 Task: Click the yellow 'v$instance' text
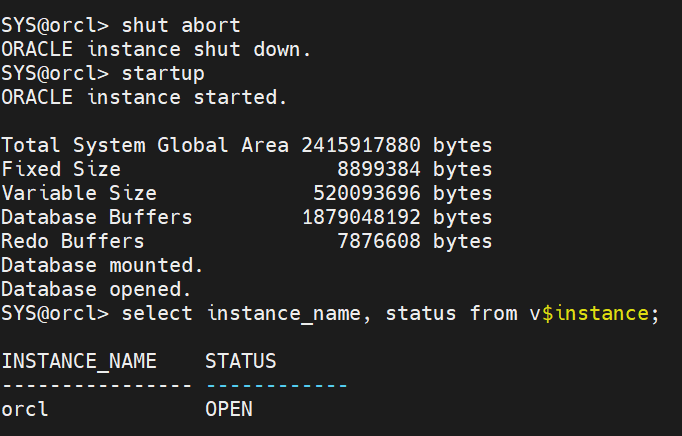tap(589, 313)
